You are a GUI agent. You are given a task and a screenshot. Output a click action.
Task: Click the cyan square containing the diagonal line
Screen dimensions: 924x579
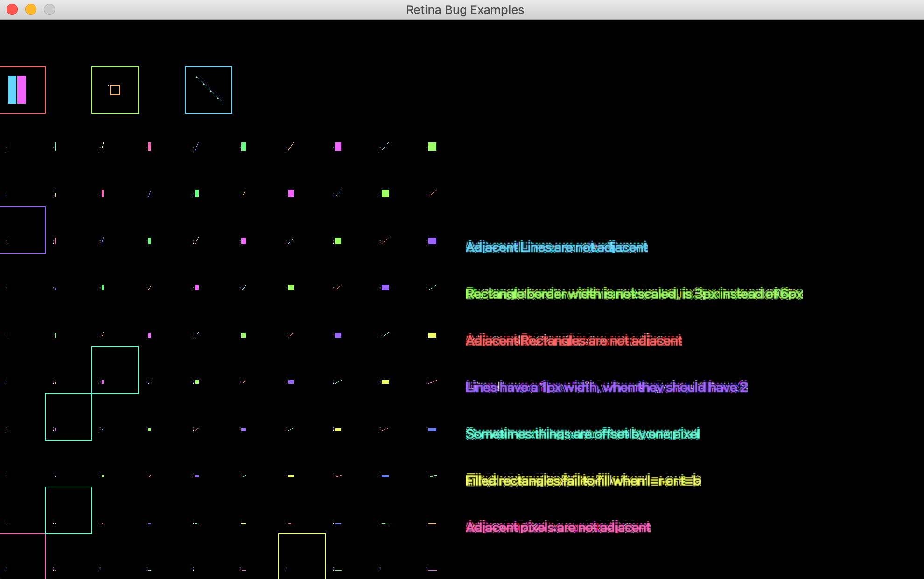[208, 90]
